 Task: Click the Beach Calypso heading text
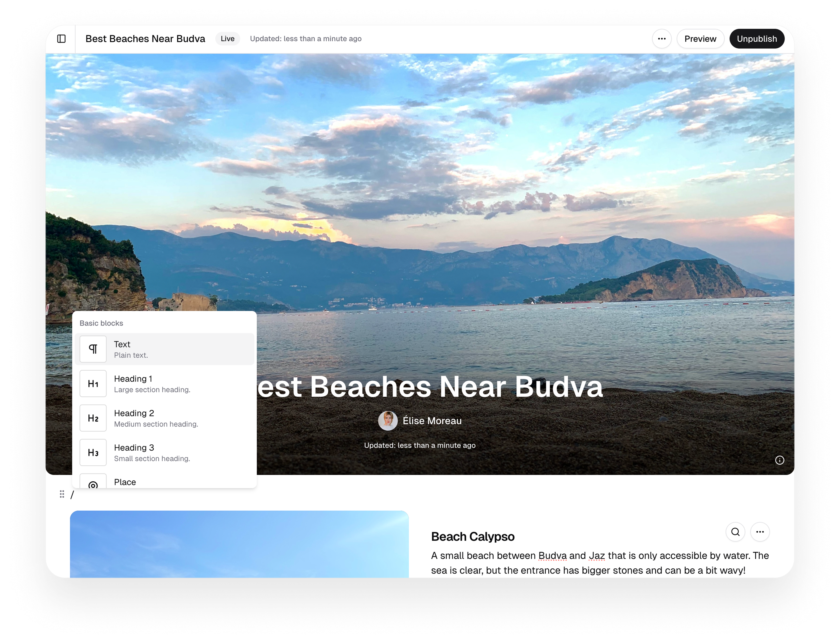click(472, 537)
